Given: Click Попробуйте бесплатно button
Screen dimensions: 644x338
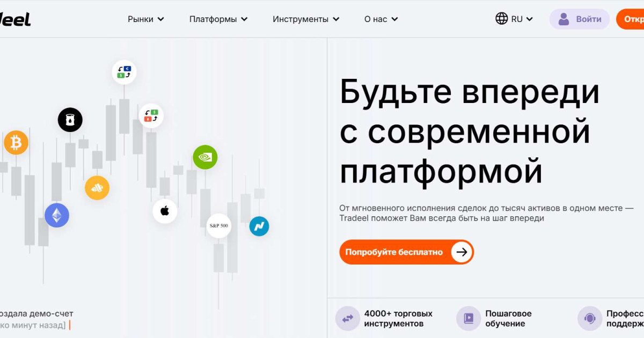Looking at the screenshot, I should [x=406, y=252].
